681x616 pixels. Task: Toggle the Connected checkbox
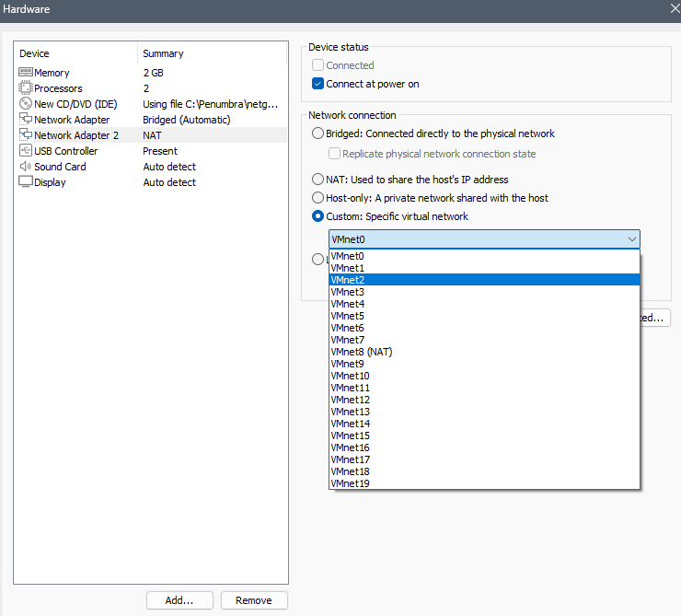[317, 65]
